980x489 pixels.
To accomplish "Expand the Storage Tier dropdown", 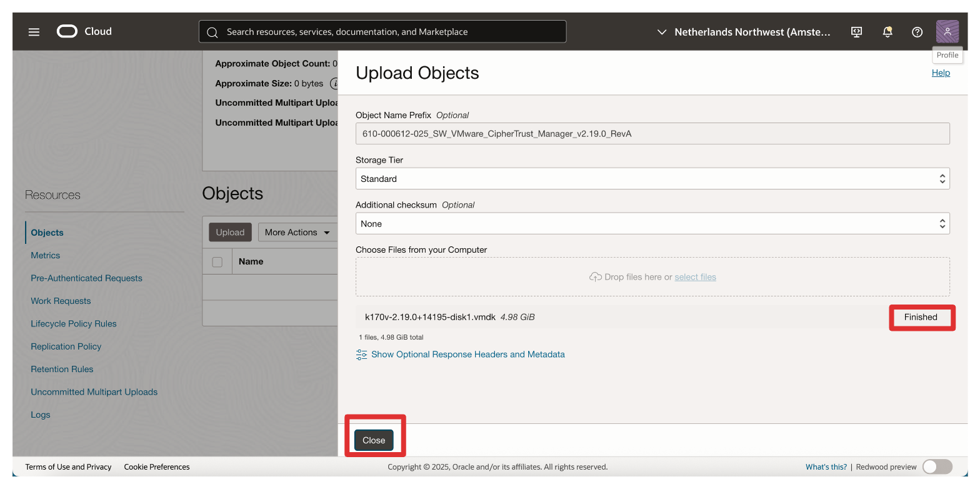I will [x=652, y=179].
